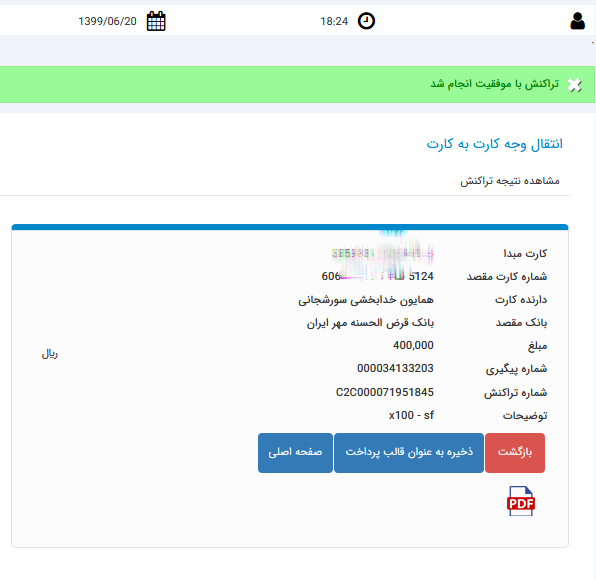The width and height of the screenshot is (596, 579).
Task: Open the user profile icon
Action: (x=577, y=21)
